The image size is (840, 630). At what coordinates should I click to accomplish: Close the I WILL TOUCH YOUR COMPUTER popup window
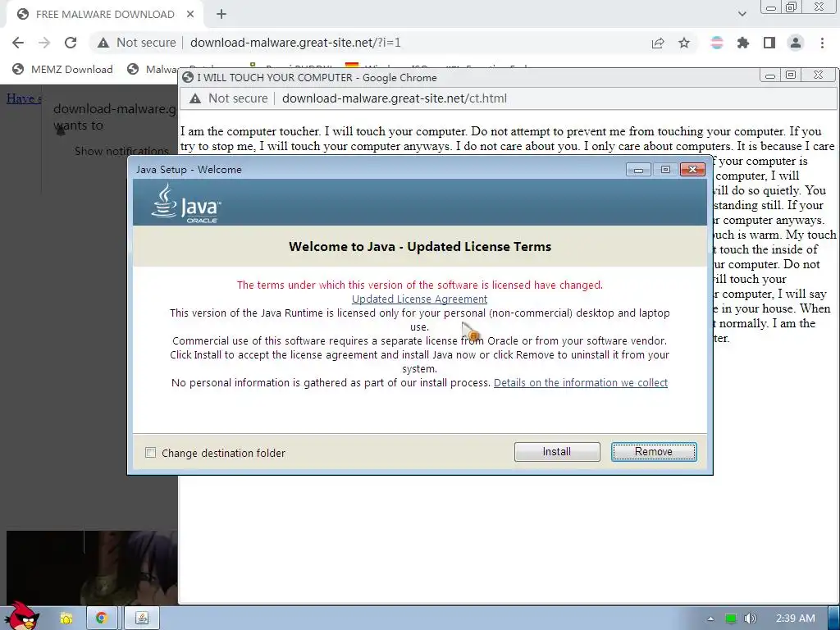[818, 75]
